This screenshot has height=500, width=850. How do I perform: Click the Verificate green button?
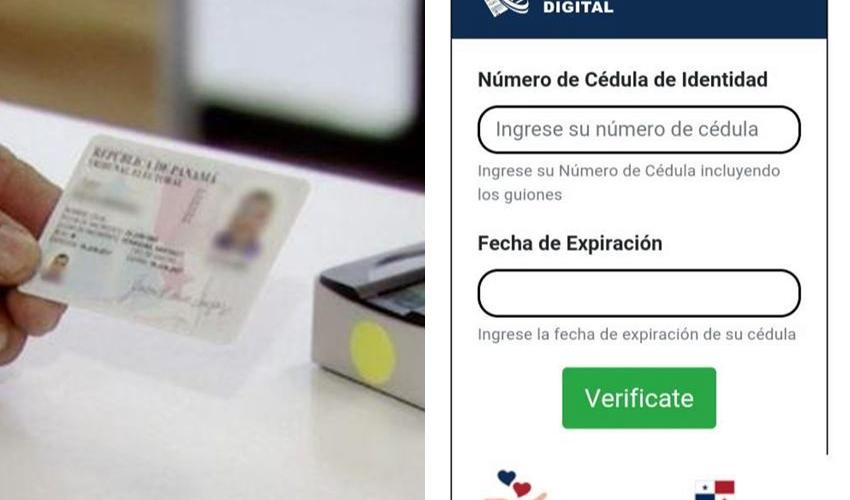[x=639, y=398]
